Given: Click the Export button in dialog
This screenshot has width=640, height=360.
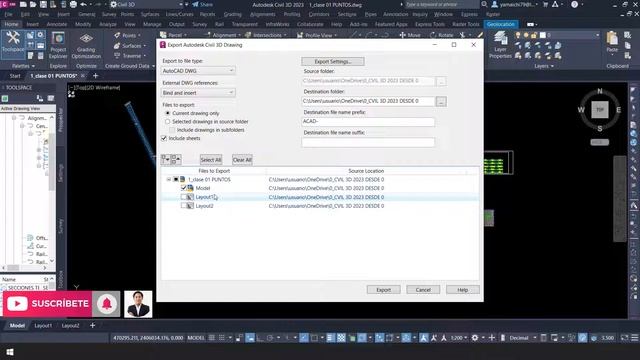Looking at the screenshot, I should pyautogui.click(x=383, y=290).
